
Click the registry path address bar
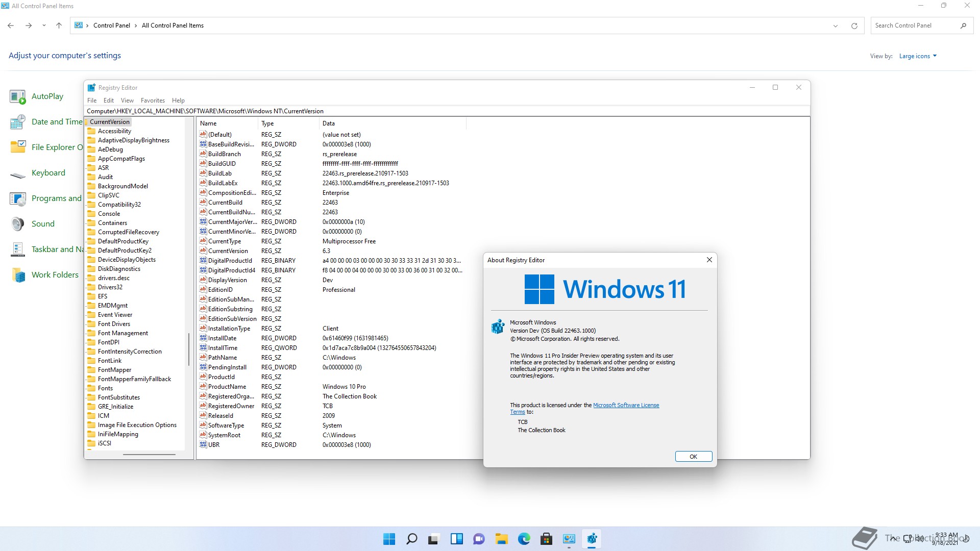tap(447, 111)
